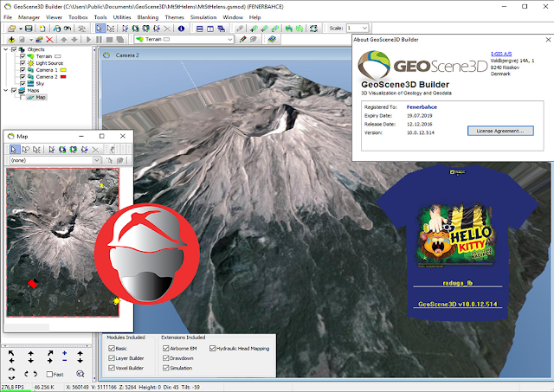Click the blue plus zoom-in navigation button
Viewport: 554px width, 392px height.
point(64,353)
